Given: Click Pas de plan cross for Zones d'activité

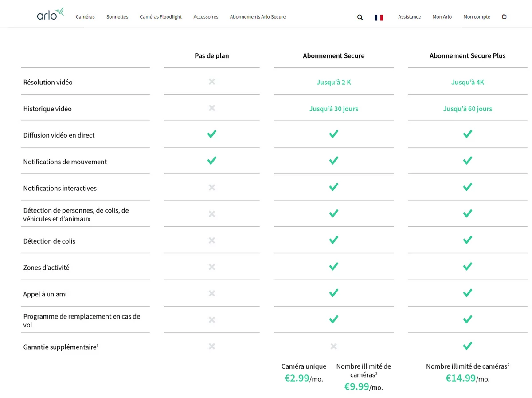Looking at the screenshot, I should click(212, 267).
